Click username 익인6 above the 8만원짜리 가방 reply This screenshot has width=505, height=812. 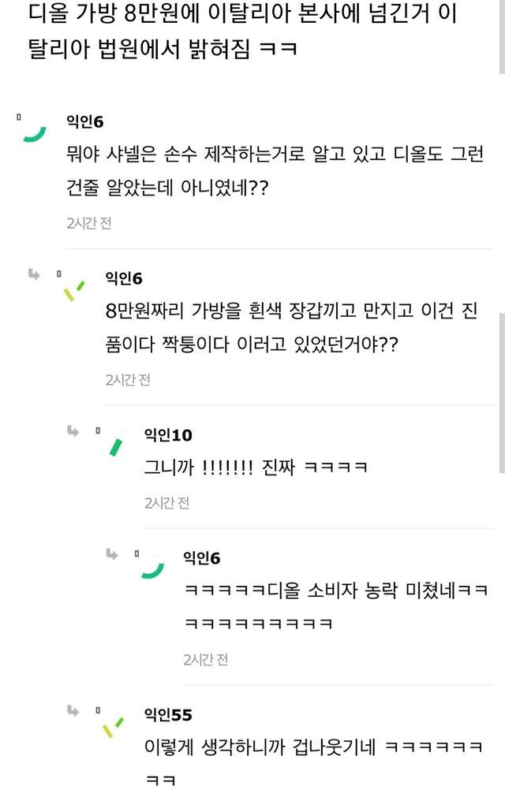124,278
